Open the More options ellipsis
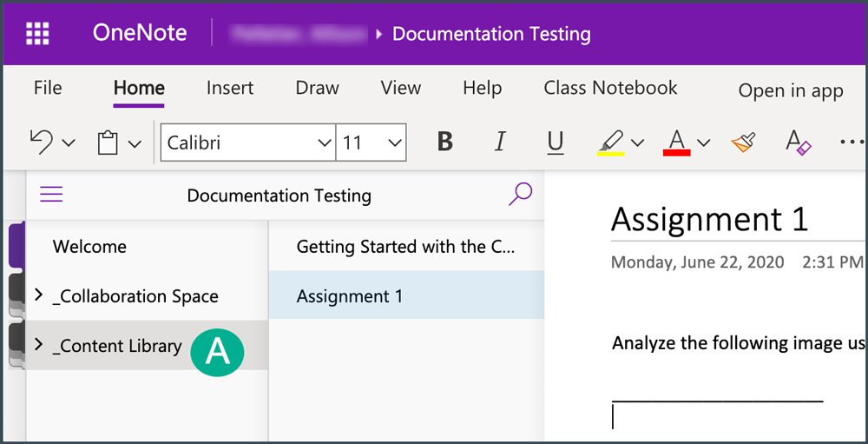The image size is (868, 444). click(852, 142)
